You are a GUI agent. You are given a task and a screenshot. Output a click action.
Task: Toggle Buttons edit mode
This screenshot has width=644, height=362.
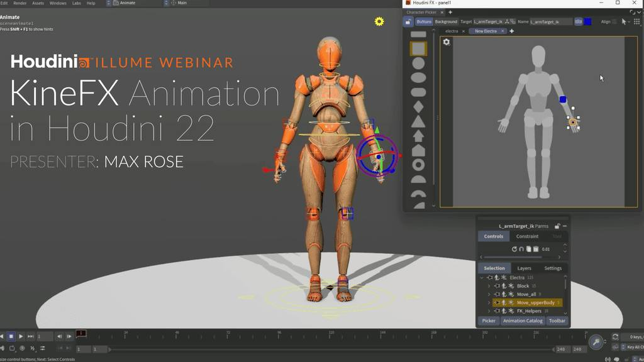point(423,22)
